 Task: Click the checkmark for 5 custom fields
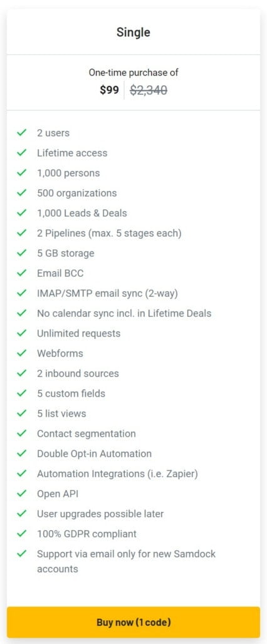pos(21,393)
